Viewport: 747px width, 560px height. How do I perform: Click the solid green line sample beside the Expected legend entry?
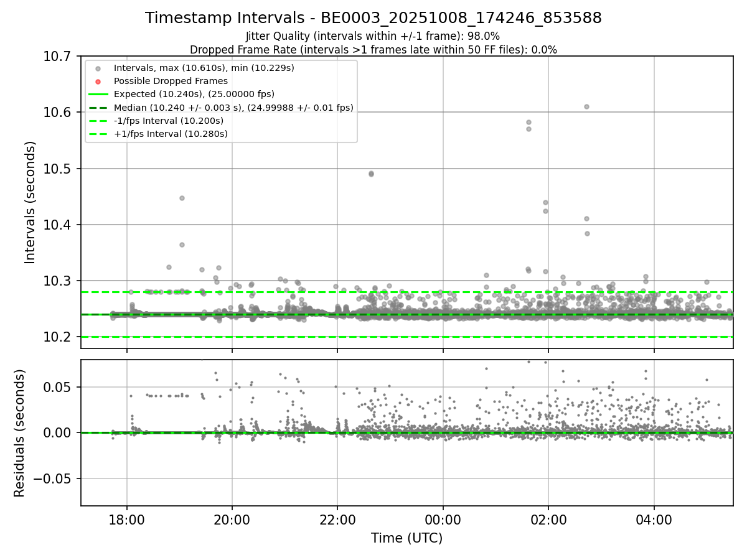pos(98,95)
